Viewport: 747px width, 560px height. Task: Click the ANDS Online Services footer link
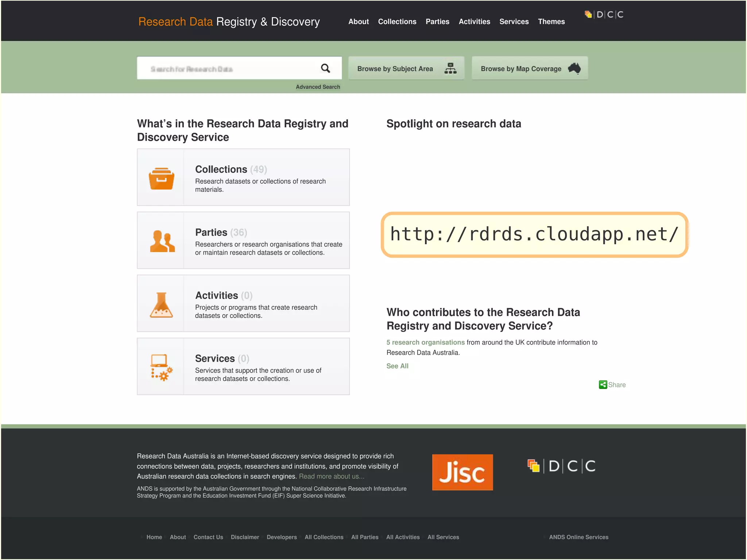tap(578, 537)
